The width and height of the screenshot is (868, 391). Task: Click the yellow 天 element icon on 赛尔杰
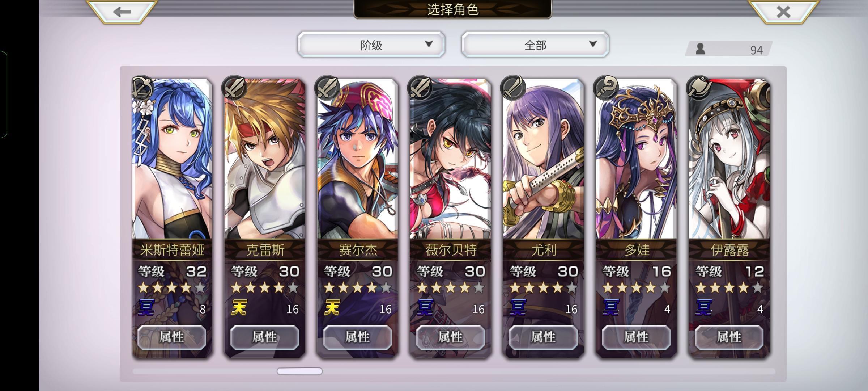pos(332,308)
